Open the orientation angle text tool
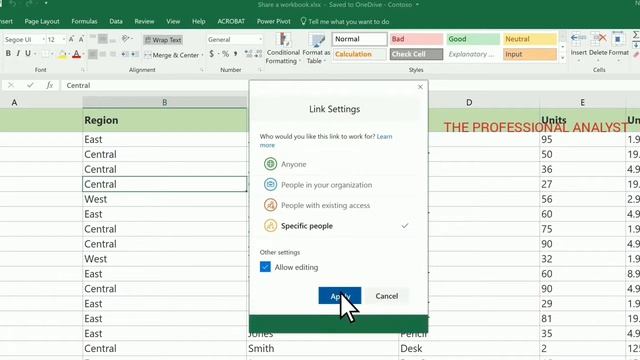 click(x=126, y=39)
